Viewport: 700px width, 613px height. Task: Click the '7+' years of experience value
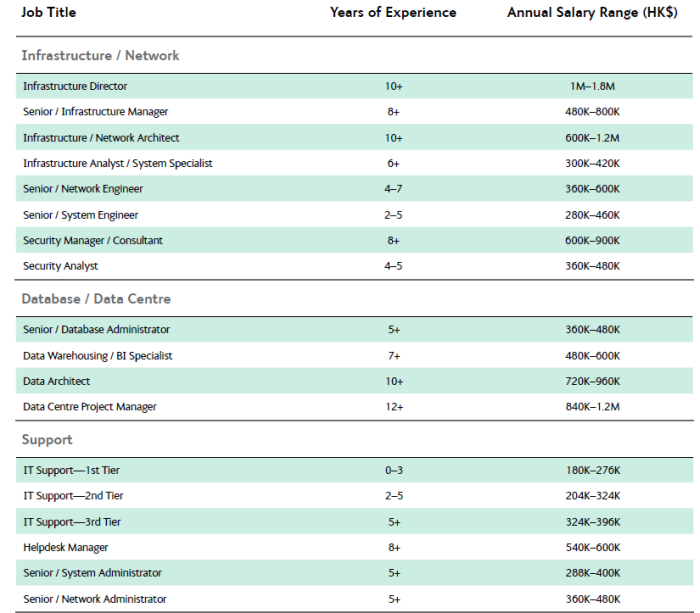coord(394,356)
